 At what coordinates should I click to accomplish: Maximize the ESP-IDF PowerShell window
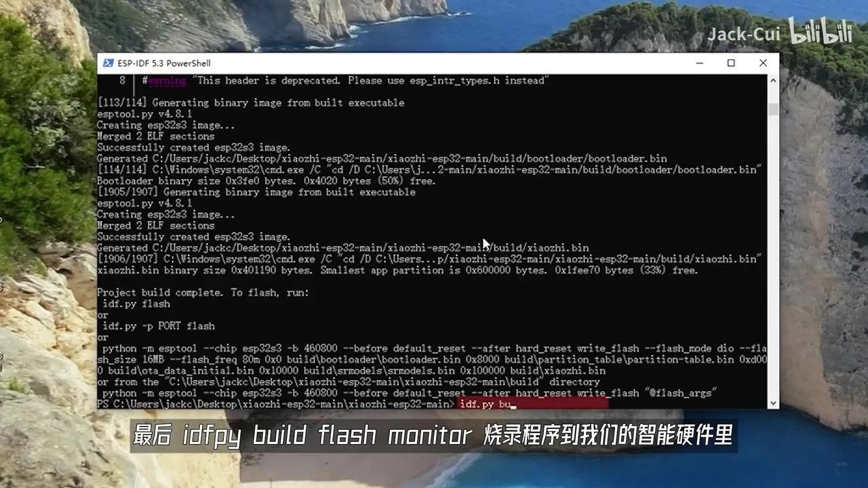[x=731, y=63]
